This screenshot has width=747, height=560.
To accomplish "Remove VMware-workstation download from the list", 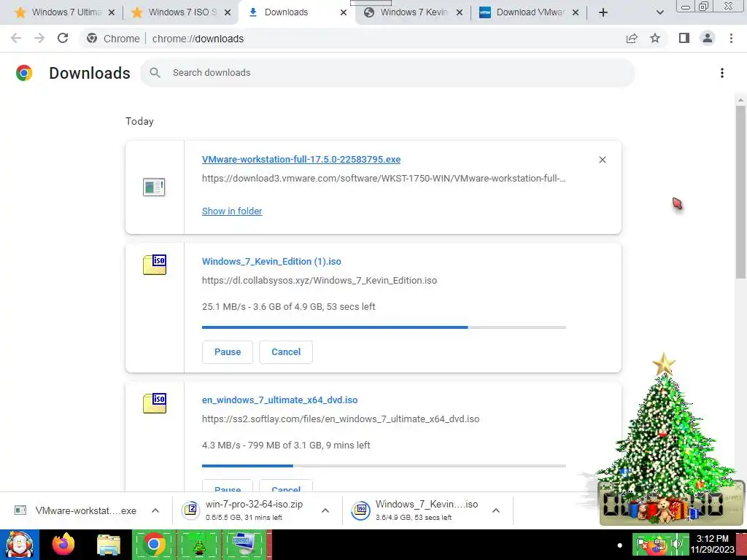I will pyautogui.click(x=602, y=160).
